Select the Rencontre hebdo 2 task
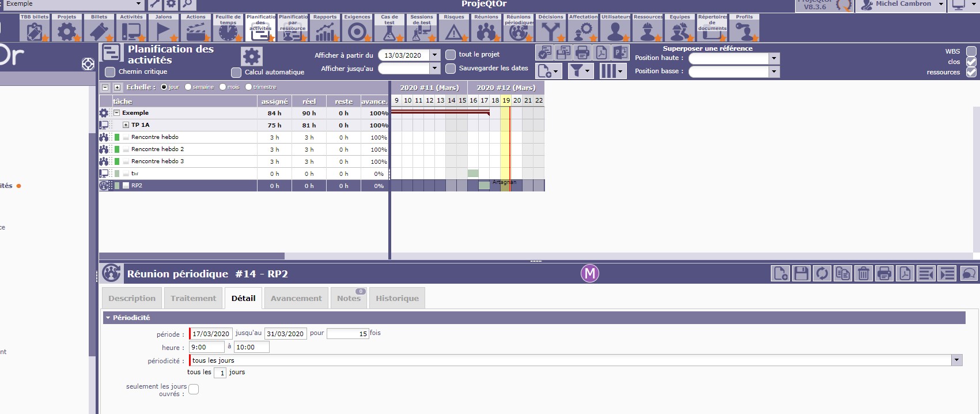This screenshot has width=980, height=414. coord(157,149)
